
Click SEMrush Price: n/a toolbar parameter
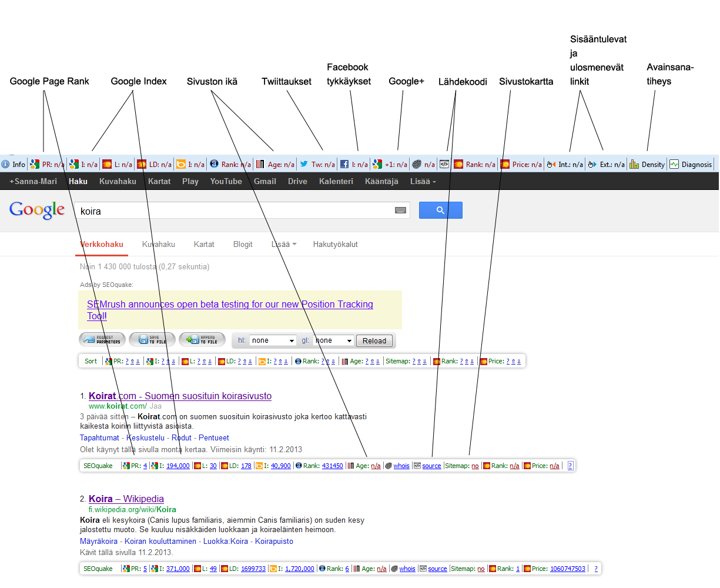[521, 165]
